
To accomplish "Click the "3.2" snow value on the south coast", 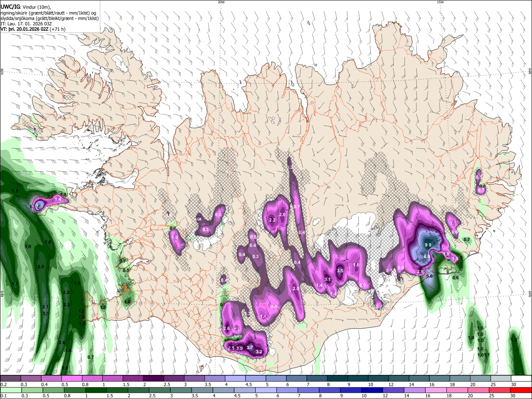I will 259,352.
